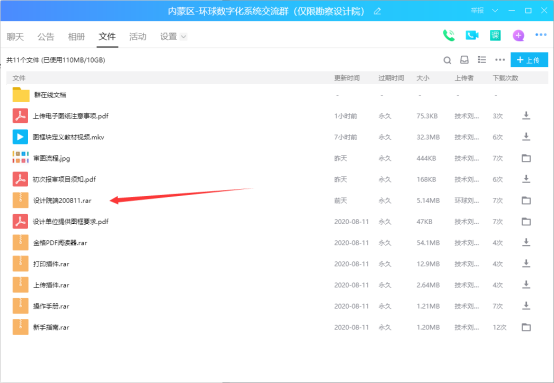554x383 pixels.
Task: Click the image thumbnail of 审图流程.jpg
Action: click(x=20, y=158)
